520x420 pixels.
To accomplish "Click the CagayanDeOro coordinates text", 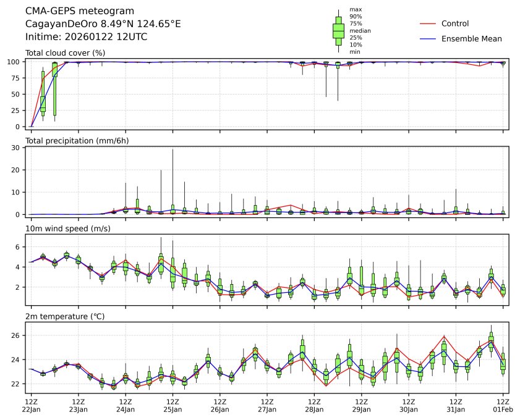I will point(103,23).
